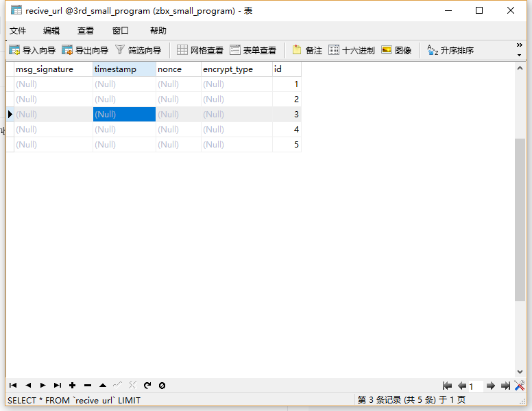
Task: Sort ascending (升序排序)
Action: tap(450, 50)
